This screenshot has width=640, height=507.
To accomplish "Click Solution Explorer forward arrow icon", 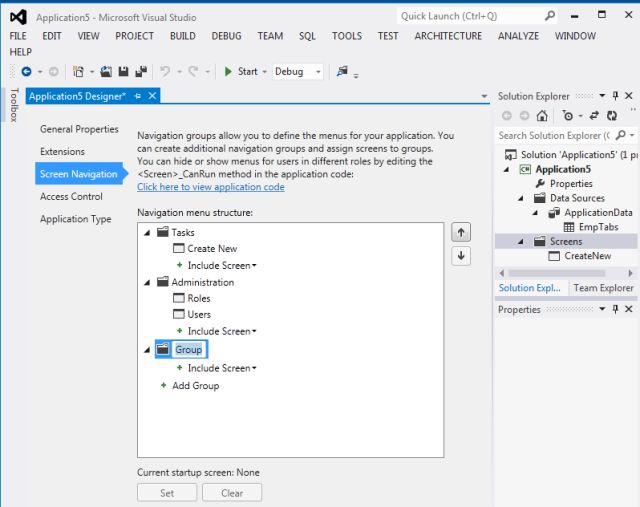I will [524, 116].
